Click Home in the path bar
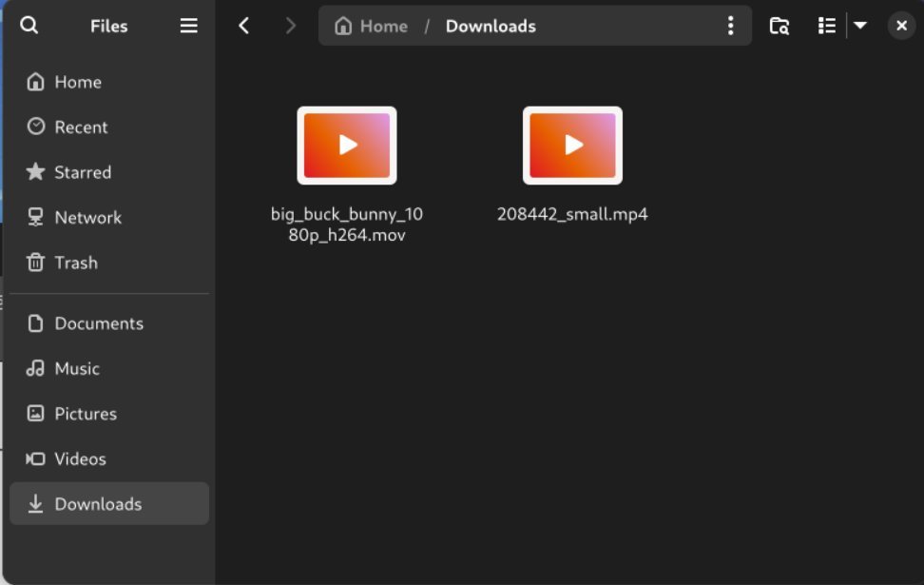The height and width of the screenshot is (585, 924). pyautogui.click(x=372, y=26)
